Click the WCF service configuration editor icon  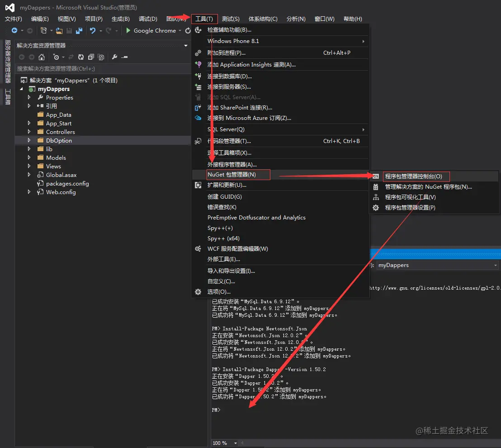(x=198, y=249)
